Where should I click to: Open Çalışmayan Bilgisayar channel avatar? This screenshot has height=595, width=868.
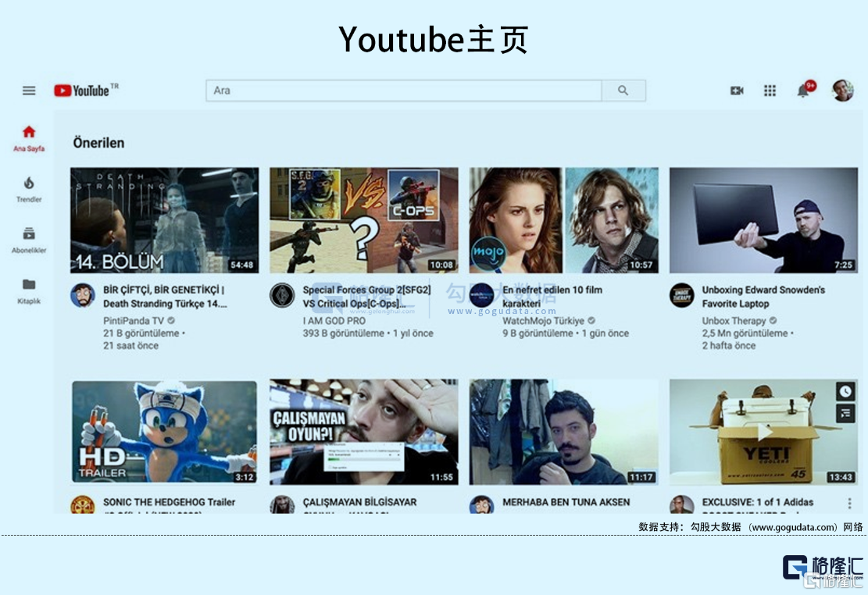click(282, 504)
